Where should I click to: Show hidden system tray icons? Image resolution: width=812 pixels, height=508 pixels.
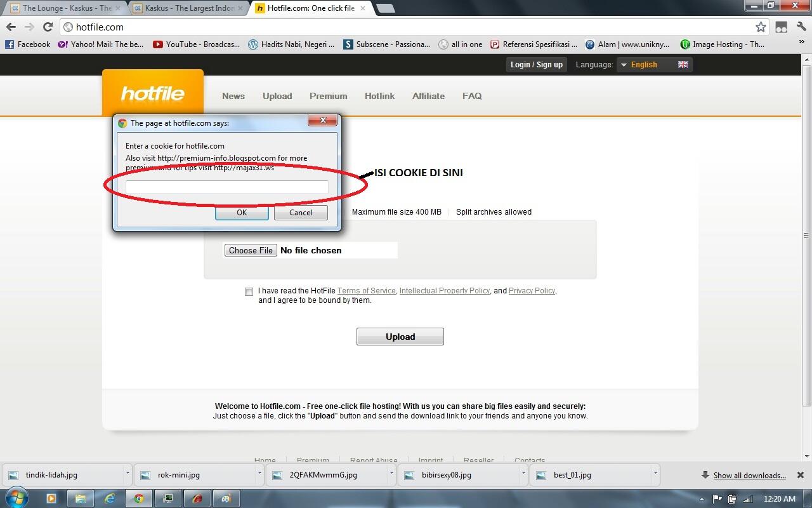coord(702,499)
